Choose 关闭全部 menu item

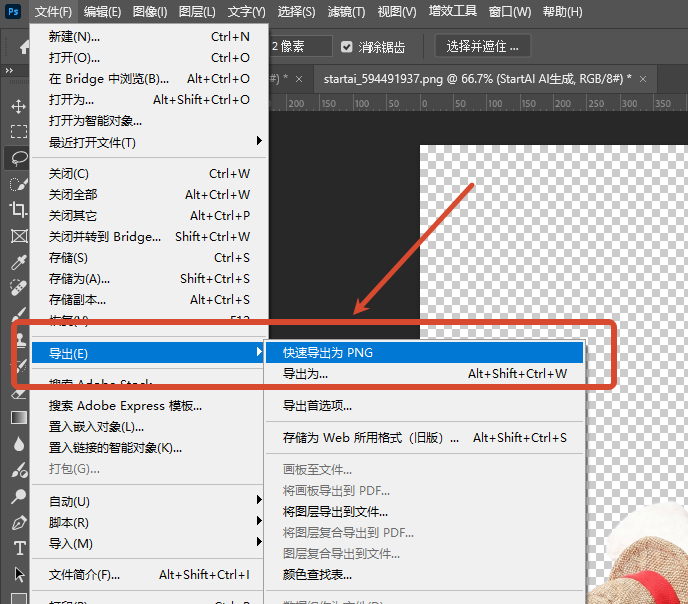[149, 194]
